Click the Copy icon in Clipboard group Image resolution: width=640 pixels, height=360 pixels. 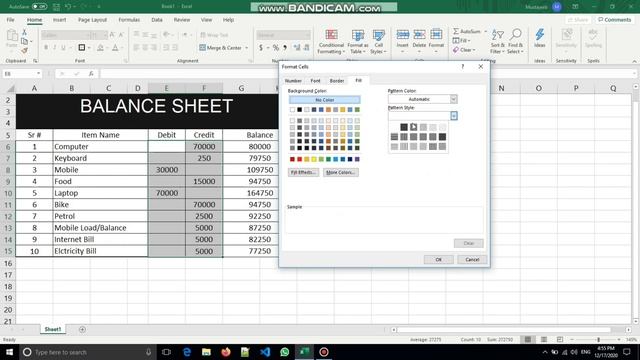(24, 41)
